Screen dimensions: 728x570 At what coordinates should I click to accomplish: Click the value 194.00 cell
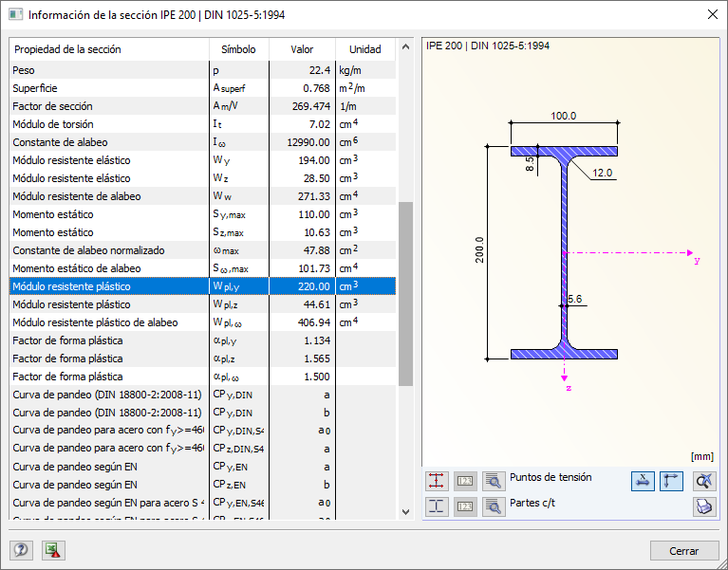click(x=302, y=160)
